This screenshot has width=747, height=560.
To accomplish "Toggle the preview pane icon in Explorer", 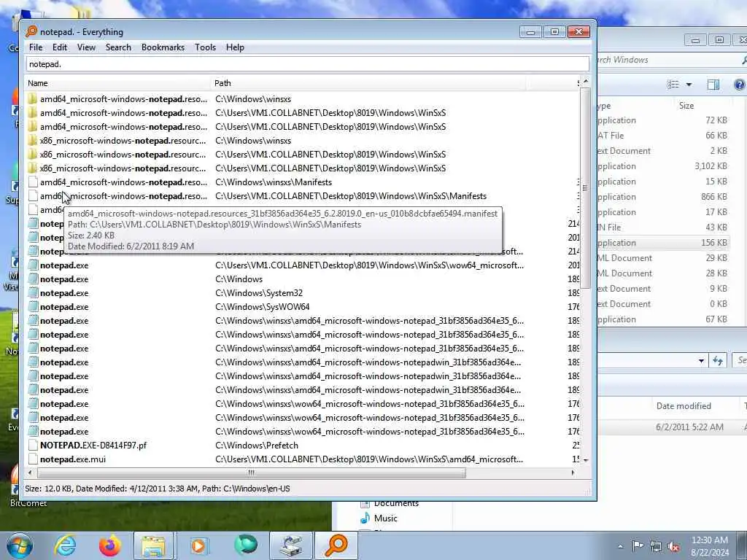I will pyautogui.click(x=713, y=85).
